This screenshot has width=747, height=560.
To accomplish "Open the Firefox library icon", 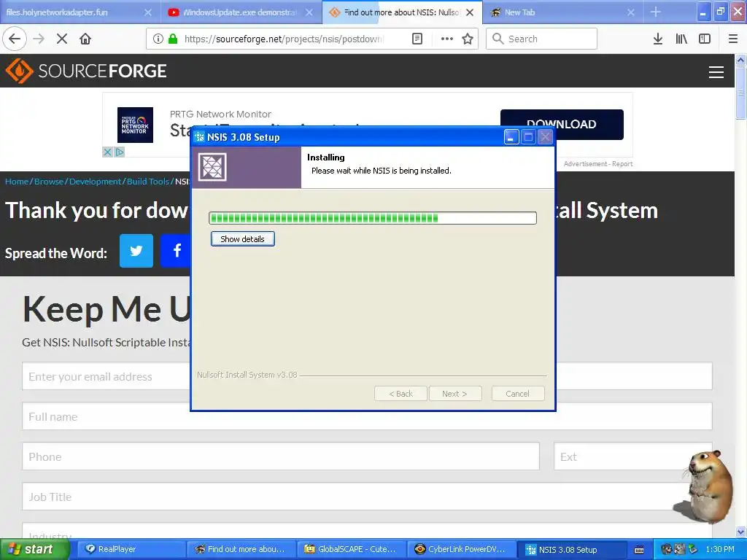I will click(681, 39).
